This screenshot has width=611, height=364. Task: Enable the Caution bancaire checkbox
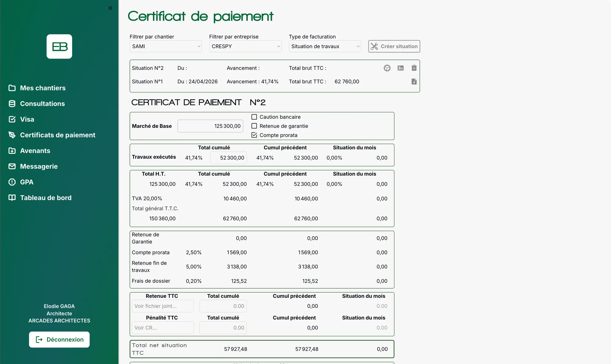[254, 117]
